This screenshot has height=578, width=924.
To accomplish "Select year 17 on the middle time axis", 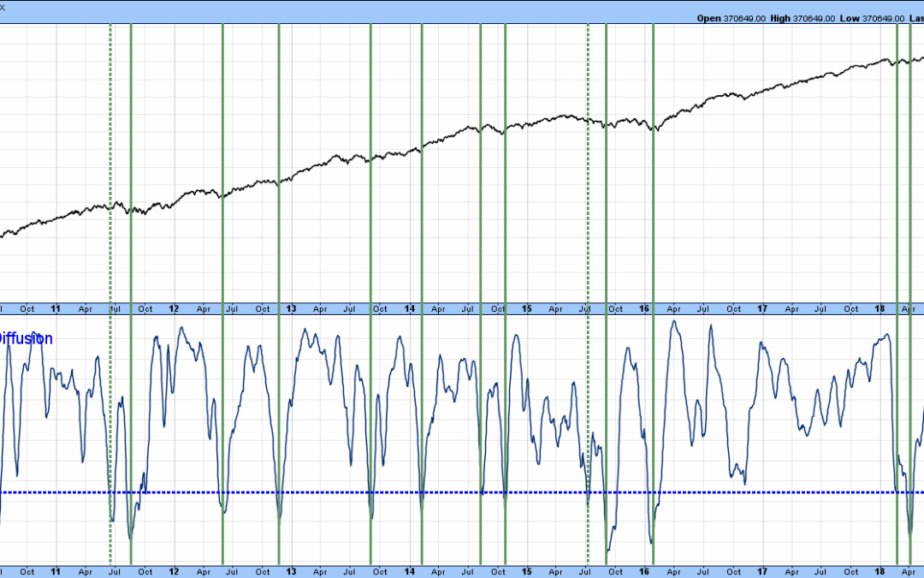I will pyautogui.click(x=761, y=308).
